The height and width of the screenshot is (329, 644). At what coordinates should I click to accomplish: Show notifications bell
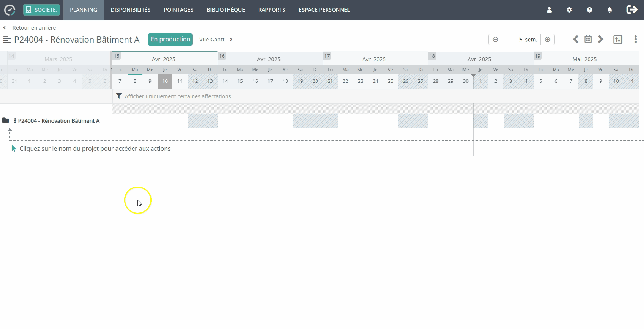(609, 10)
